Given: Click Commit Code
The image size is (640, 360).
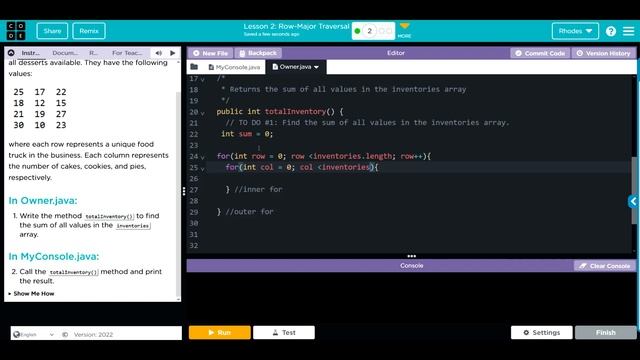Looking at the screenshot, I should [x=540, y=53].
